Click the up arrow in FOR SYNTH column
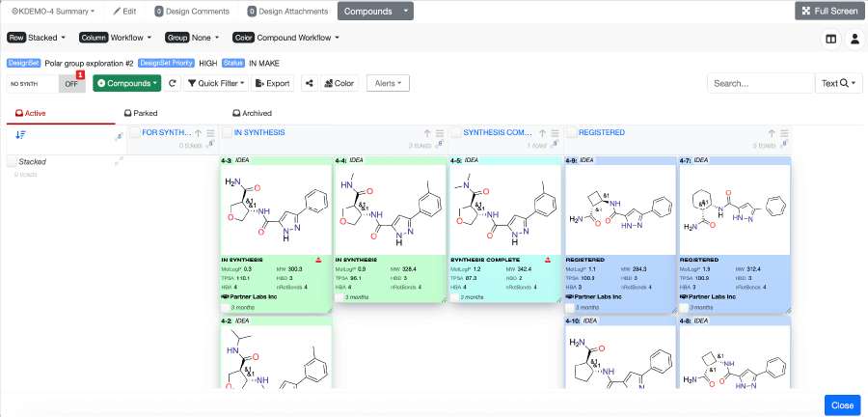The width and height of the screenshot is (868, 417). 198,133
